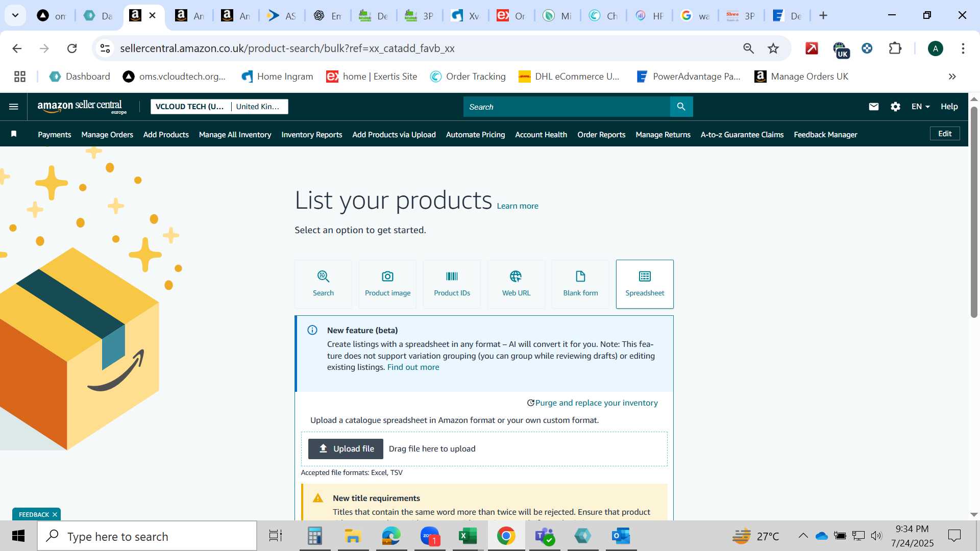
Task: Open the Chrome three-dot menu
Action: [x=963, y=48]
